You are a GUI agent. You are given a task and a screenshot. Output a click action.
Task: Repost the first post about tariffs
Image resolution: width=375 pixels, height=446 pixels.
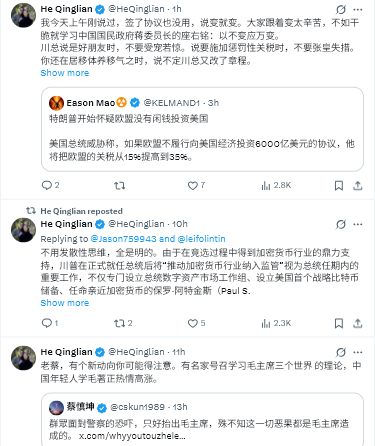[119, 185]
